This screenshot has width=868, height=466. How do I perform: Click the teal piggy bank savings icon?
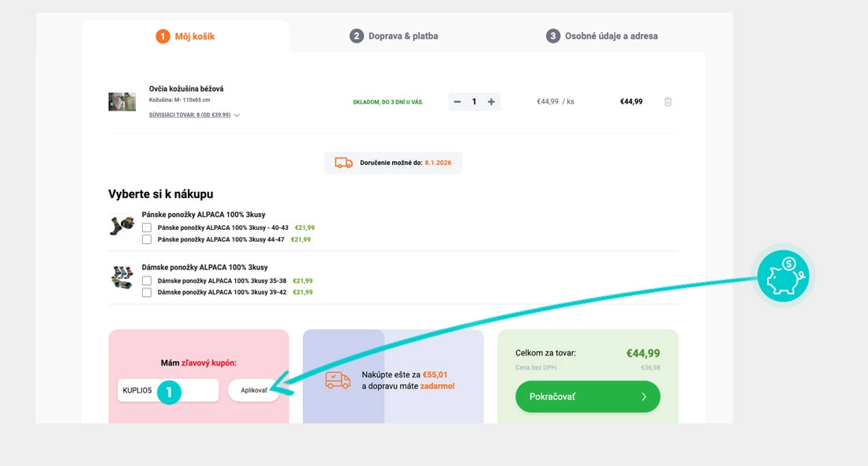tap(781, 276)
